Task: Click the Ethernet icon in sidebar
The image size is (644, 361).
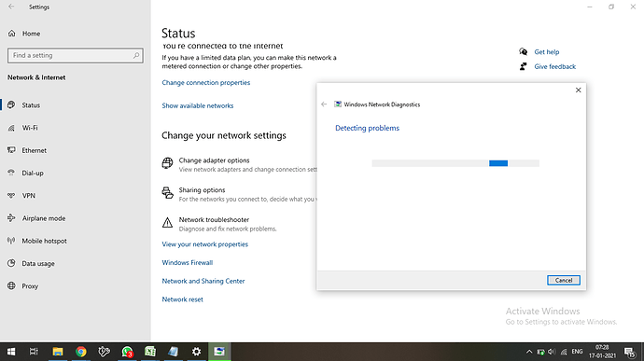Action: tap(11, 150)
